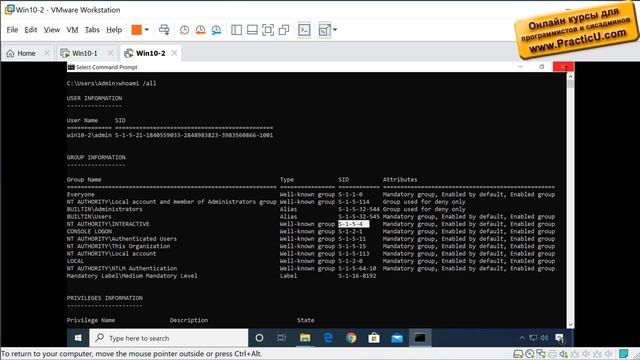Click the Command Prompt scrollbar up arrow
This screenshot has width=640, height=360.
(570, 76)
